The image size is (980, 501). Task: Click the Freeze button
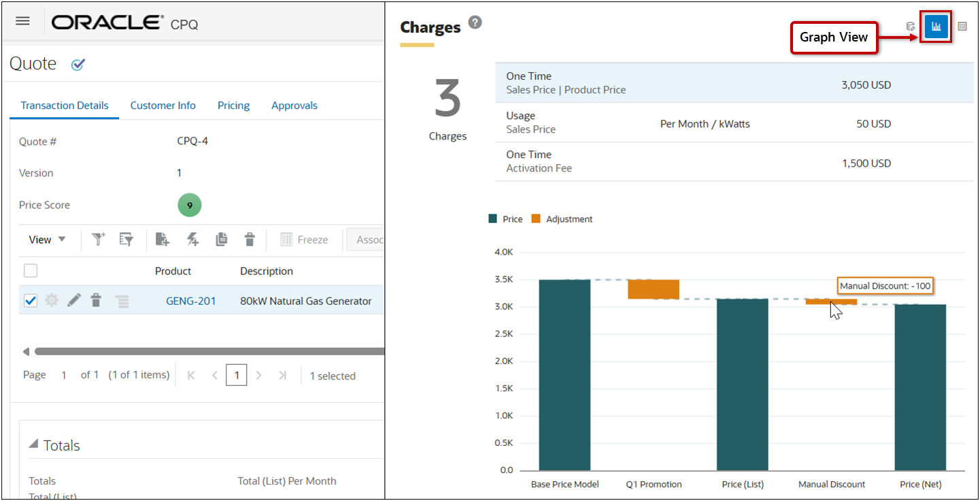click(x=304, y=240)
